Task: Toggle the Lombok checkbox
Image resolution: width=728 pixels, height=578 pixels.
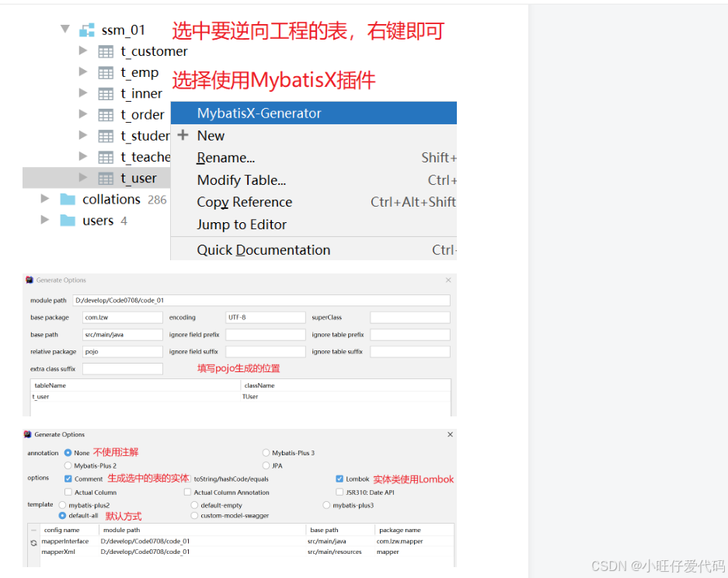Action: coord(340,479)
